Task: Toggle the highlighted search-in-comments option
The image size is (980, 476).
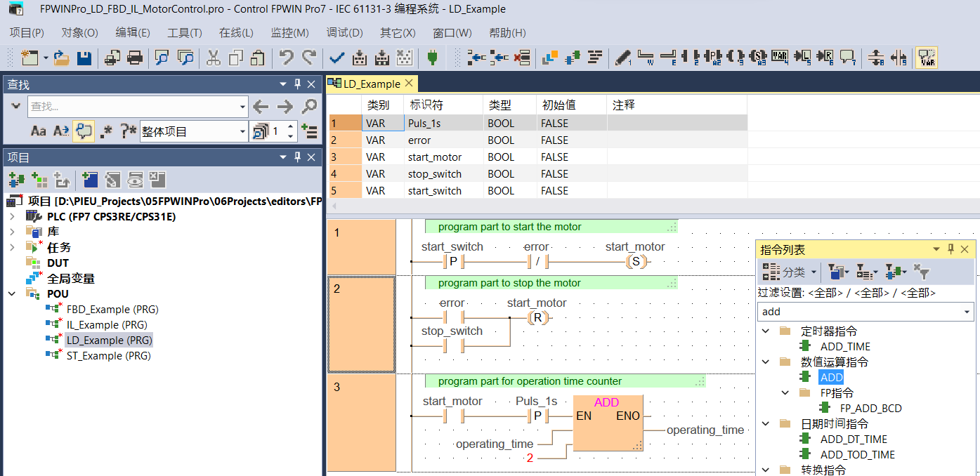Action: click(x=84, y=131)
